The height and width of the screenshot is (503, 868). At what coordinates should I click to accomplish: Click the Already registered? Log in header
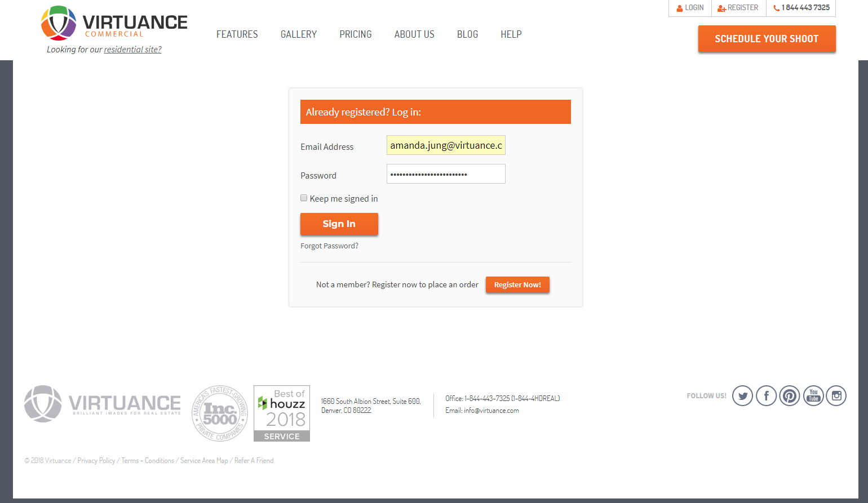436,112
